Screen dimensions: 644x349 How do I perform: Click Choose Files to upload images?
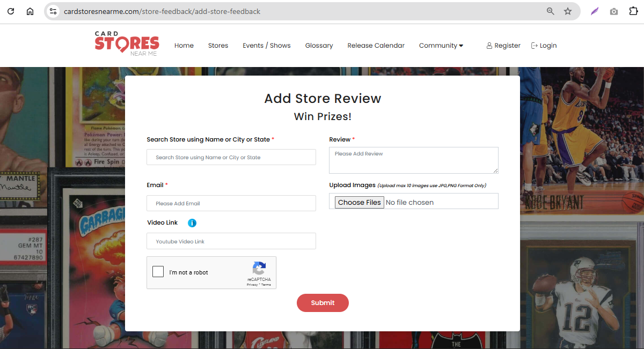359,202
